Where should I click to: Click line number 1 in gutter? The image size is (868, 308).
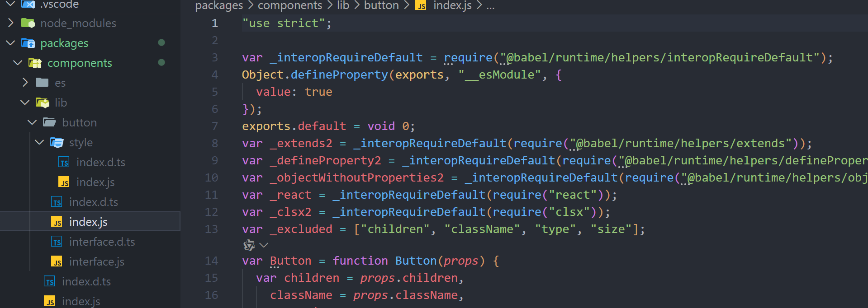pyautogui.click(x=215, y=23)
